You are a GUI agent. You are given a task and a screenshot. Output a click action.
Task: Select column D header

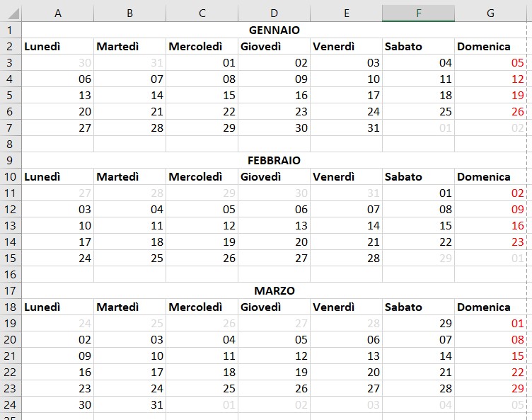click(x=274, y=13)
